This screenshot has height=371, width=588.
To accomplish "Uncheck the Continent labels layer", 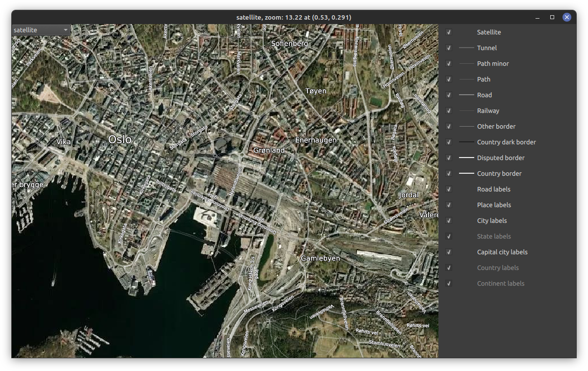I will click(x=449, y=283).
